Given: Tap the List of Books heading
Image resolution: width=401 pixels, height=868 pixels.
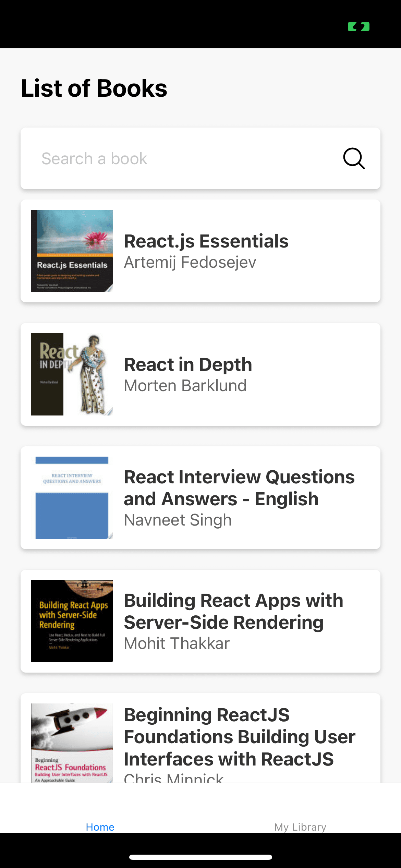Looking at the screenshot, I should (x=94, y=88).
